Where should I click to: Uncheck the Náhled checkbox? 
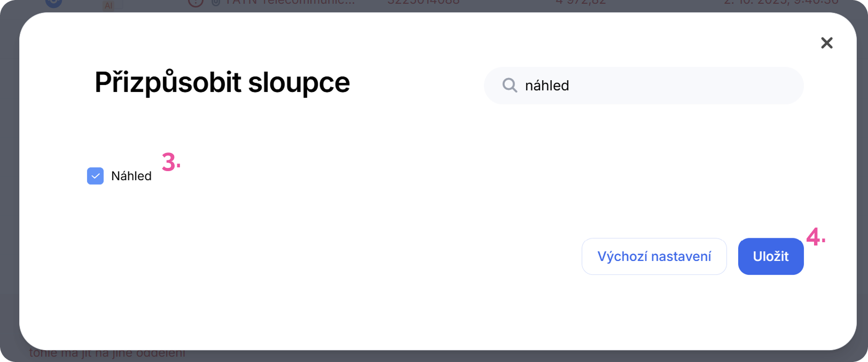(95, 176)
